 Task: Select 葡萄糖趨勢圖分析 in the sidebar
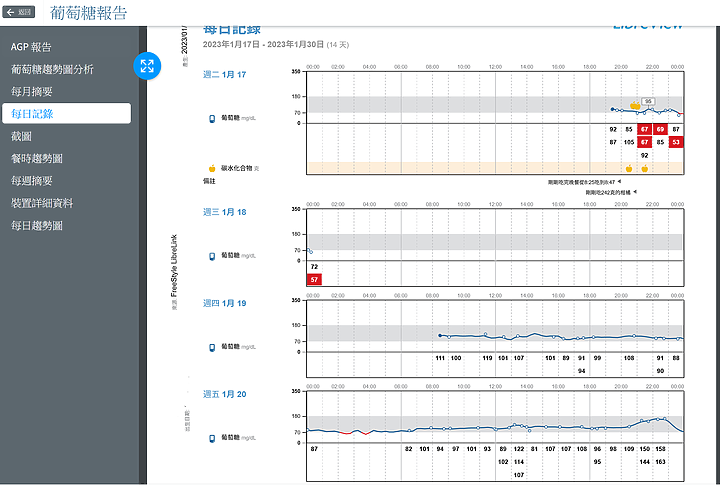point(52,69)
